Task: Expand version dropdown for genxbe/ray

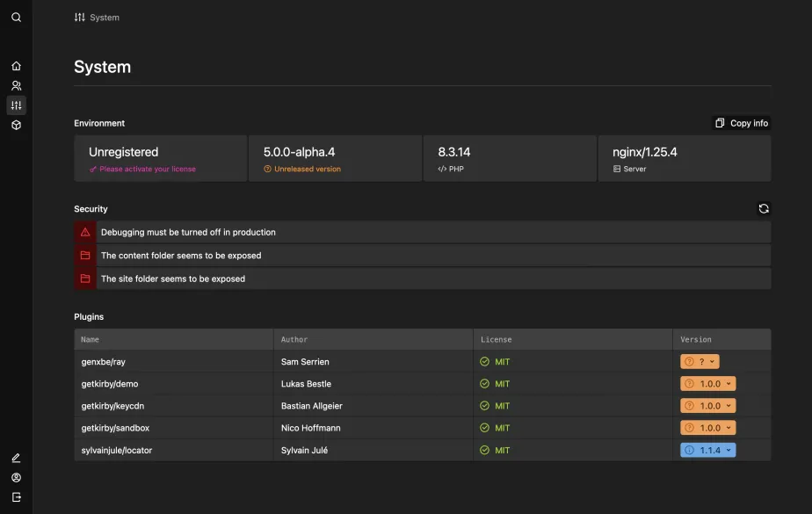Action: coord(700,361)
